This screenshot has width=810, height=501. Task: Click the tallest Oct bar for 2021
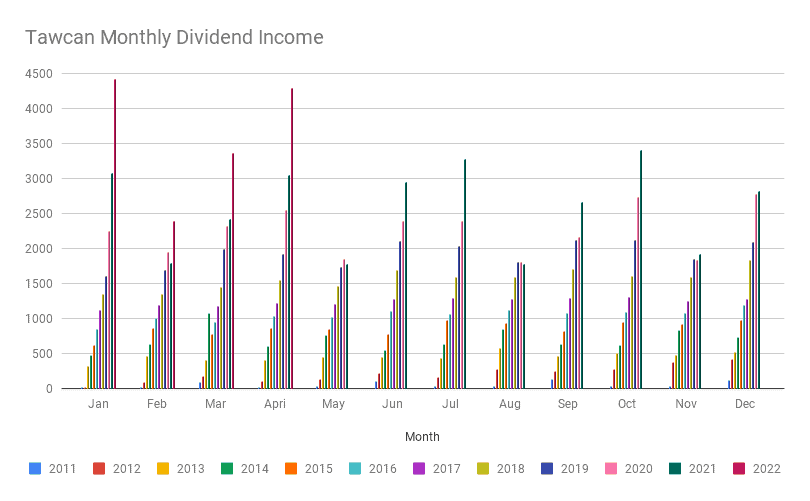[641, 270]
